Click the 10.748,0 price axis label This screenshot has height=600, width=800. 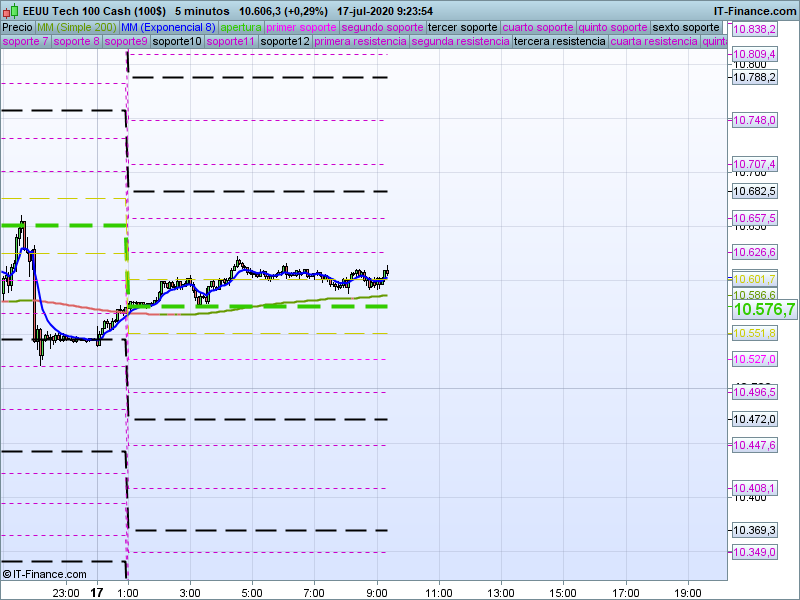click(754, 120)
